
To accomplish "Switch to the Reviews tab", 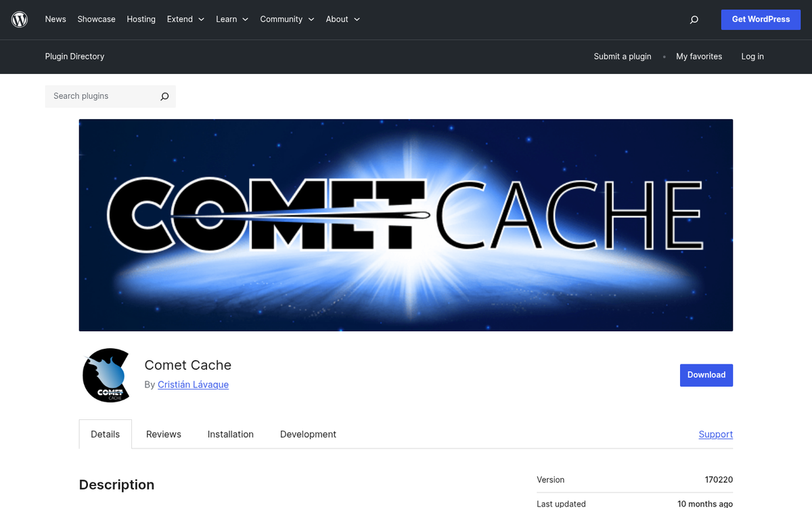I will (163, 433).
